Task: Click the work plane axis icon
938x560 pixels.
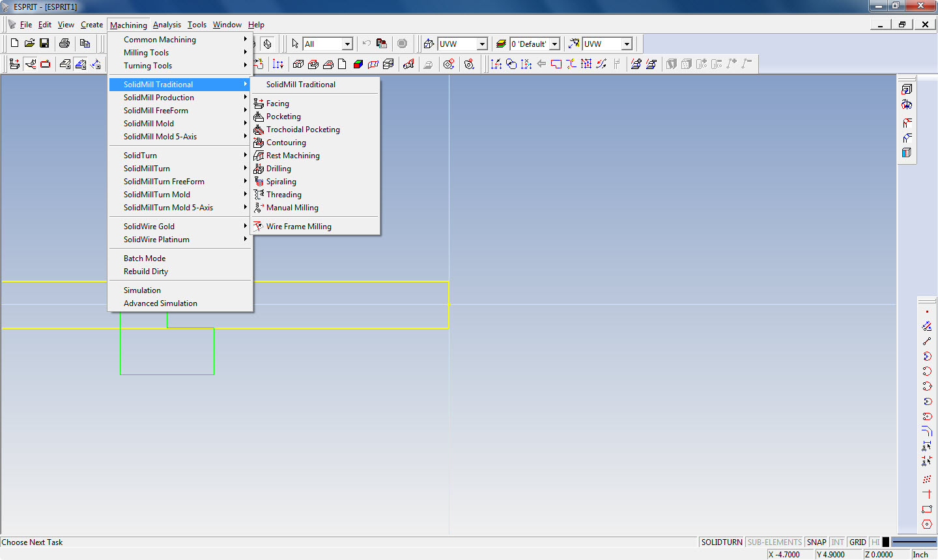Action: click(x=429, y=44)
